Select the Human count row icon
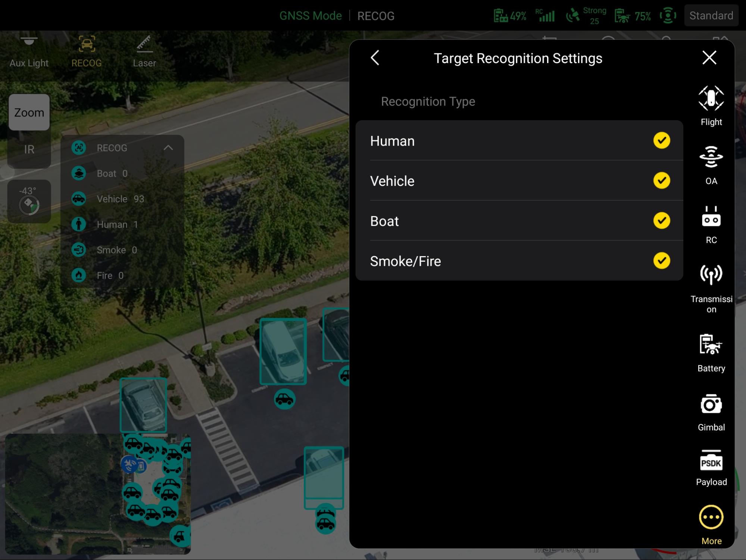The image size is (746, 560). tap(79, 224)
